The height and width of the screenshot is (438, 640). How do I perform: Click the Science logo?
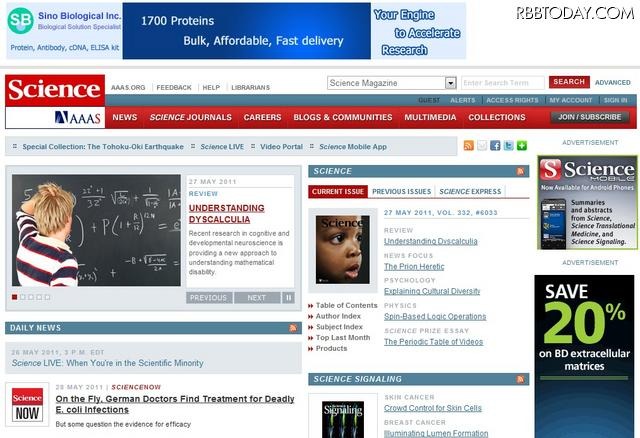coord(55,90)
